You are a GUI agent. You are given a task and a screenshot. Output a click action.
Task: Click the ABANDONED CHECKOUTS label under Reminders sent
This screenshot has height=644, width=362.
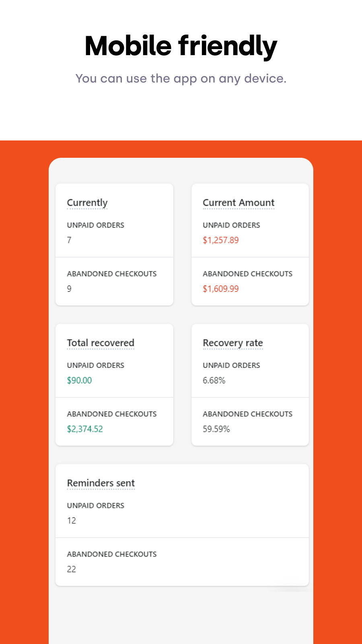(112, 554)
